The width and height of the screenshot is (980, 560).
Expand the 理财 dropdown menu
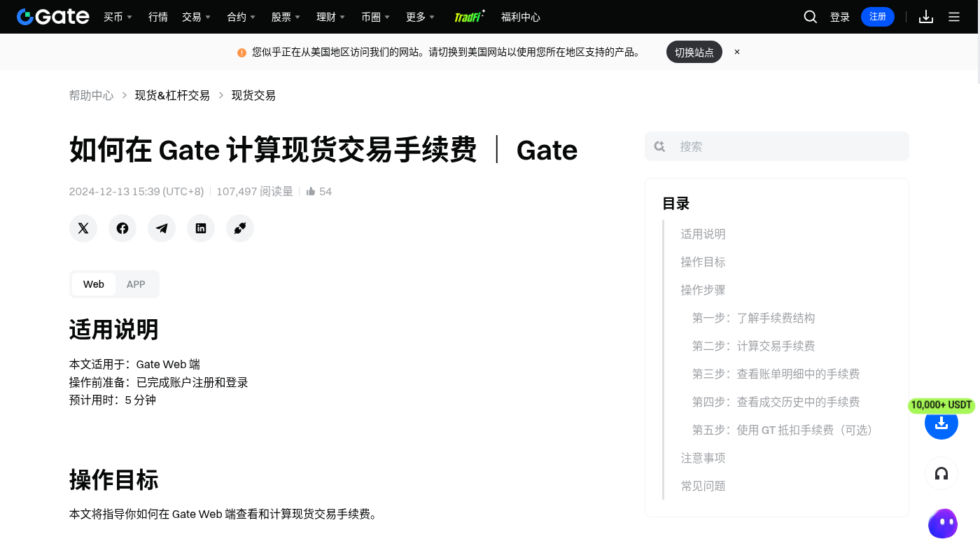pyautogui.click(x=330, y=17)
